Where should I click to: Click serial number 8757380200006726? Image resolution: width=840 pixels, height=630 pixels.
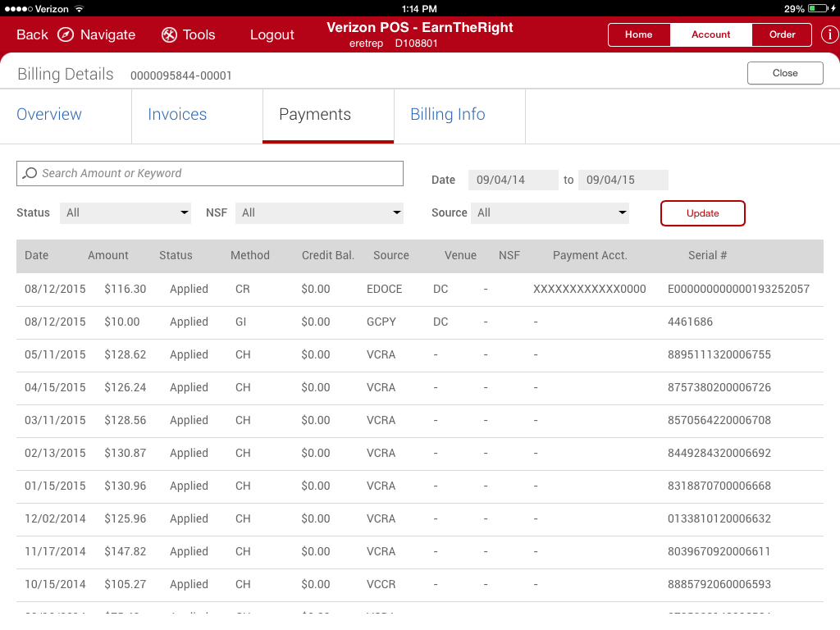(x=719, y=387)
